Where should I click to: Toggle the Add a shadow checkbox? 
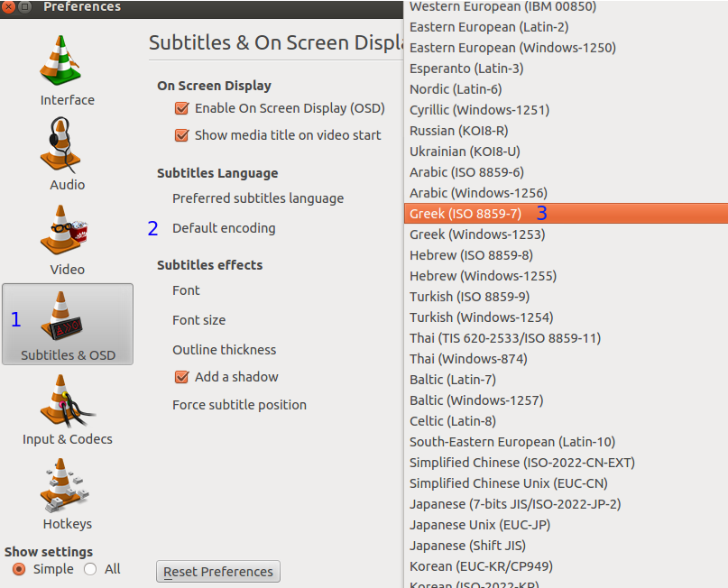coord(181,377)
